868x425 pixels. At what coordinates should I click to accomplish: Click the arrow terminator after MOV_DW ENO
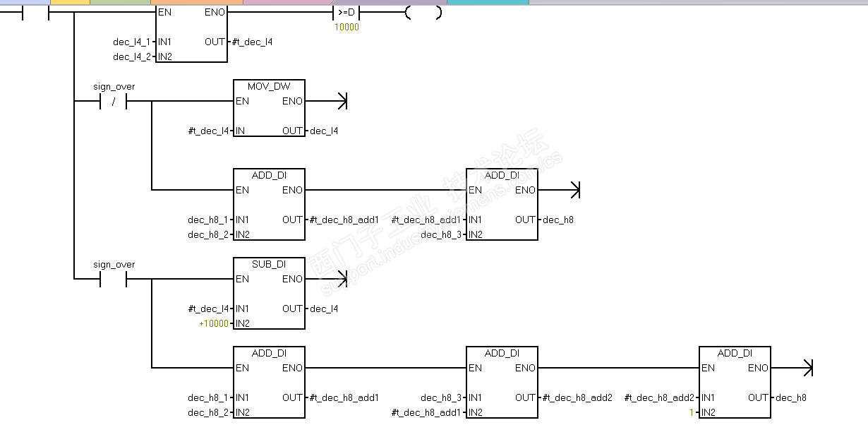(x=342, y=102)
